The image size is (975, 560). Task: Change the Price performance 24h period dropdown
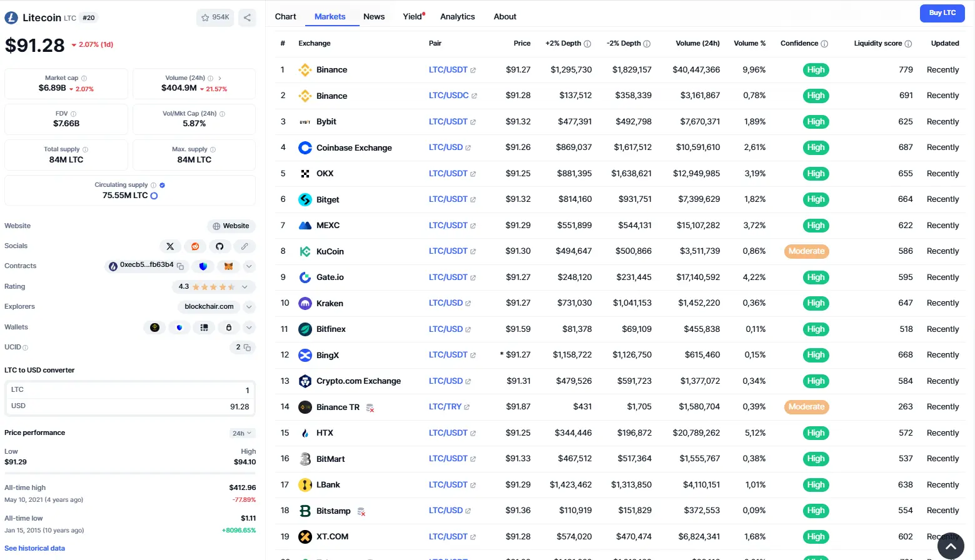241,432
